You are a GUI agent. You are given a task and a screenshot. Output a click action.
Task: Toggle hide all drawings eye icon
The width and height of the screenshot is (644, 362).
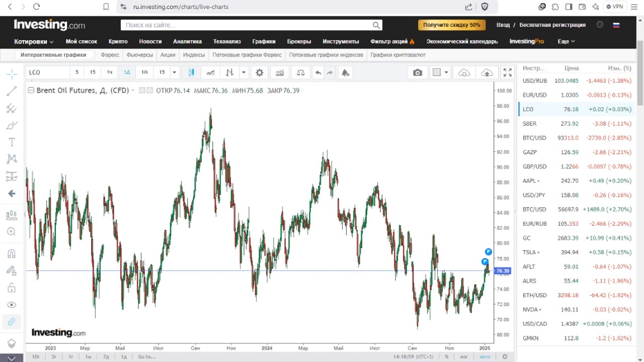pyautogui.click(x=12, y=305)
